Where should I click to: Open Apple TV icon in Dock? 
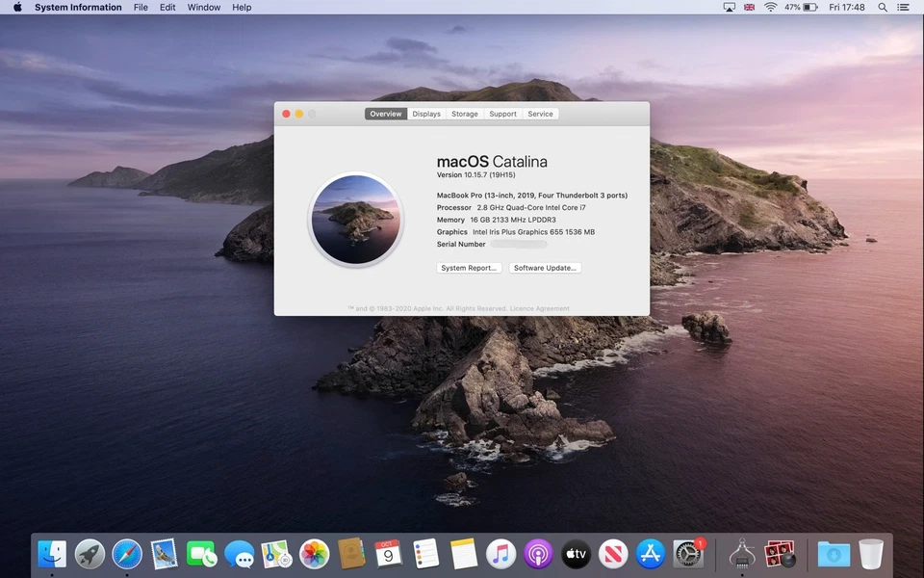click(x=576, y=555)
